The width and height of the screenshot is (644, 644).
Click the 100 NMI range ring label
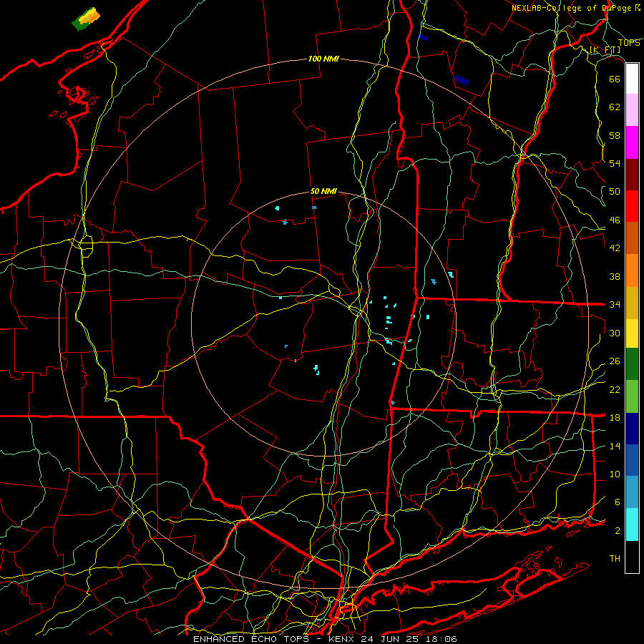[x=323, y=59]
